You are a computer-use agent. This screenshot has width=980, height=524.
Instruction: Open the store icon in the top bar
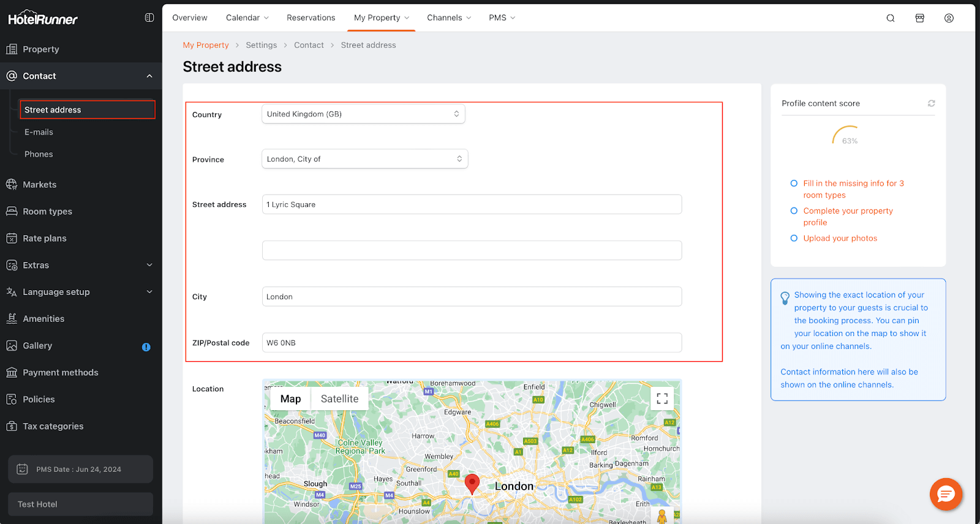point(919,18)
